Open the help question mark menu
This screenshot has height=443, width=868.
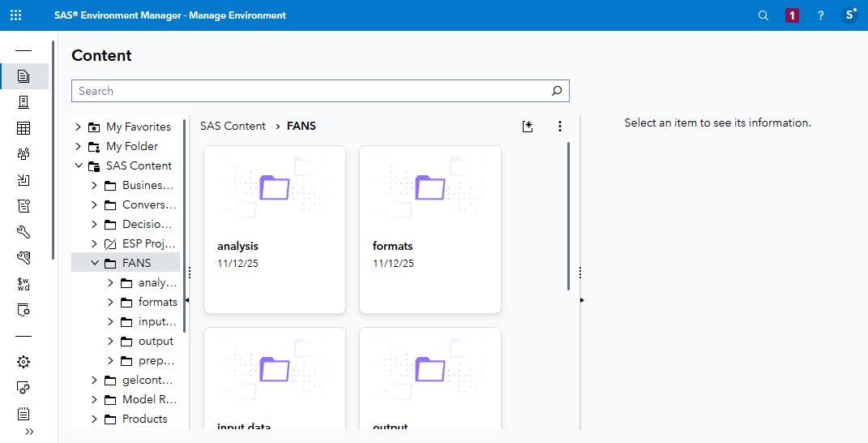click(x=820, y=15)
